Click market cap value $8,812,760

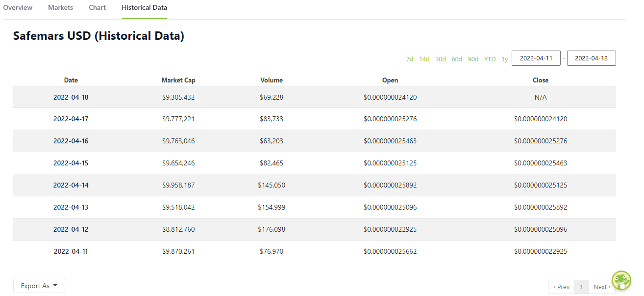point(178,229)
